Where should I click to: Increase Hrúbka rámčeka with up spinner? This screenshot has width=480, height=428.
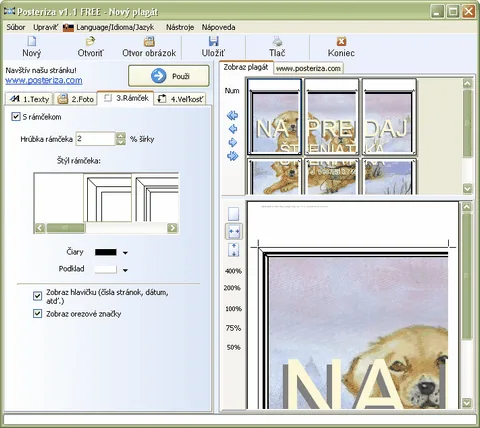click(x=121, y=135)
